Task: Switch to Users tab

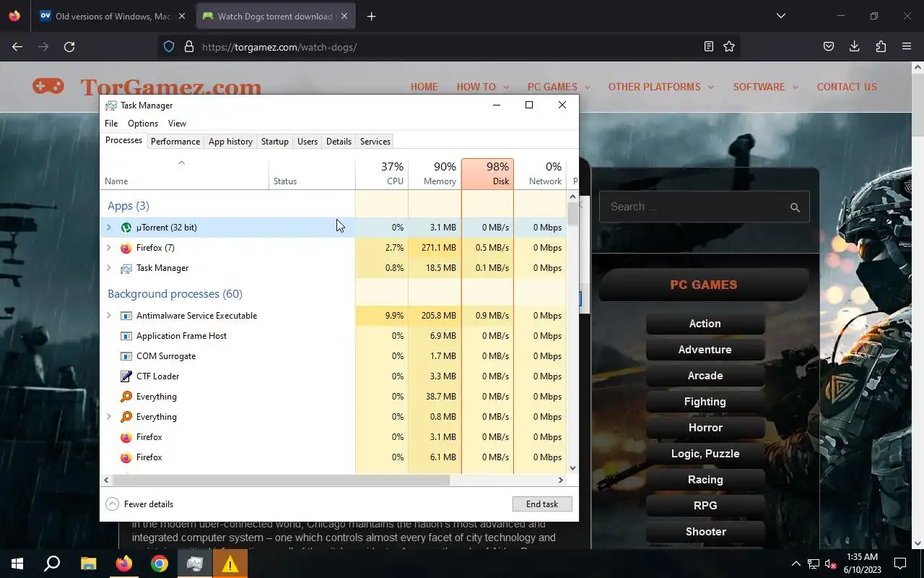Action: coord(308,142)
